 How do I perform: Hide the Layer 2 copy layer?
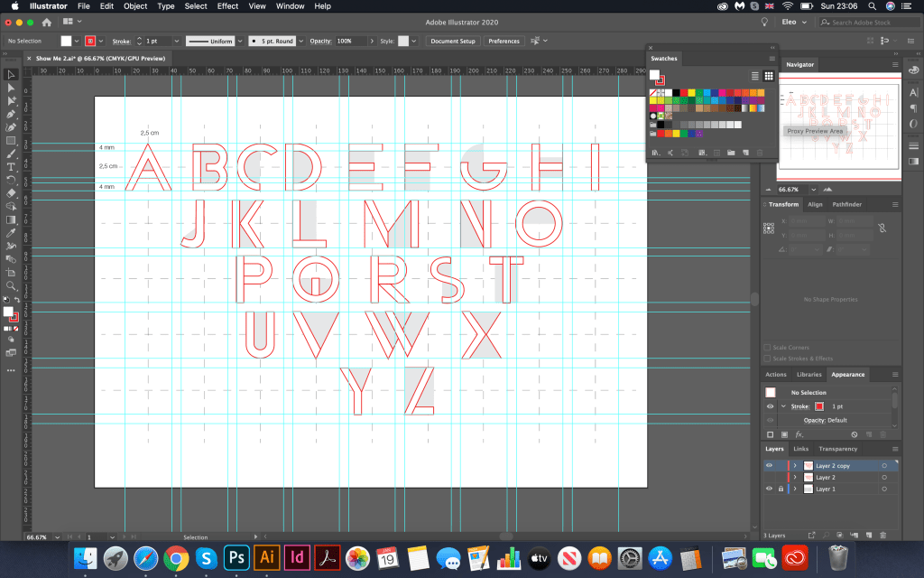coord(770,466)
